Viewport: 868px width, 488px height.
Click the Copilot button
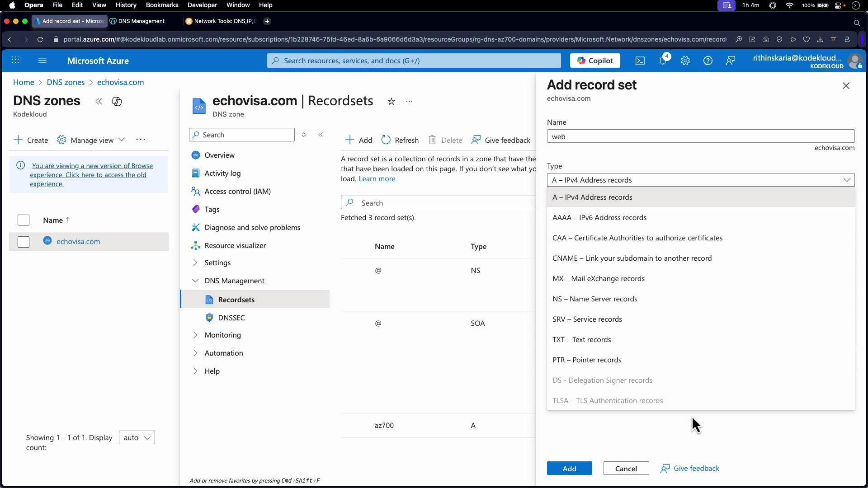[595, 61]
